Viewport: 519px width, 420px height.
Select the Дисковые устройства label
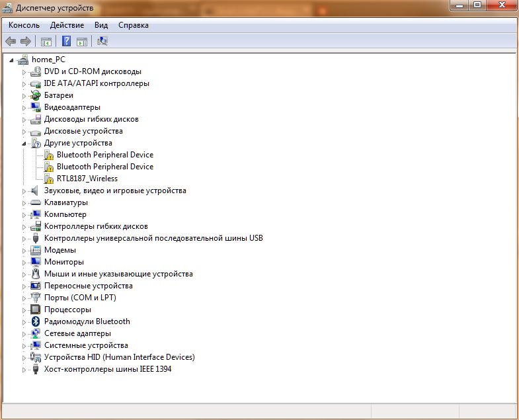[83, 131]
